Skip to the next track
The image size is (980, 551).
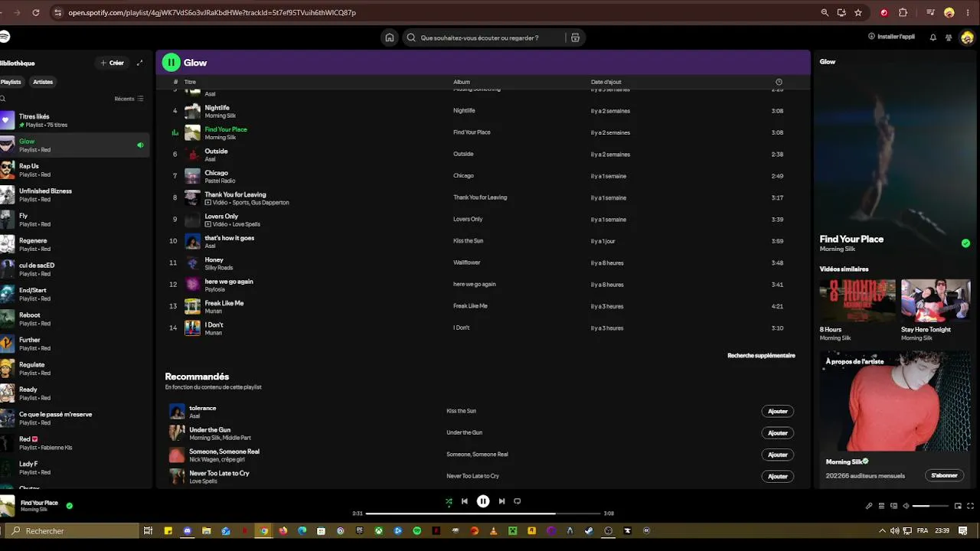point(501,501)
